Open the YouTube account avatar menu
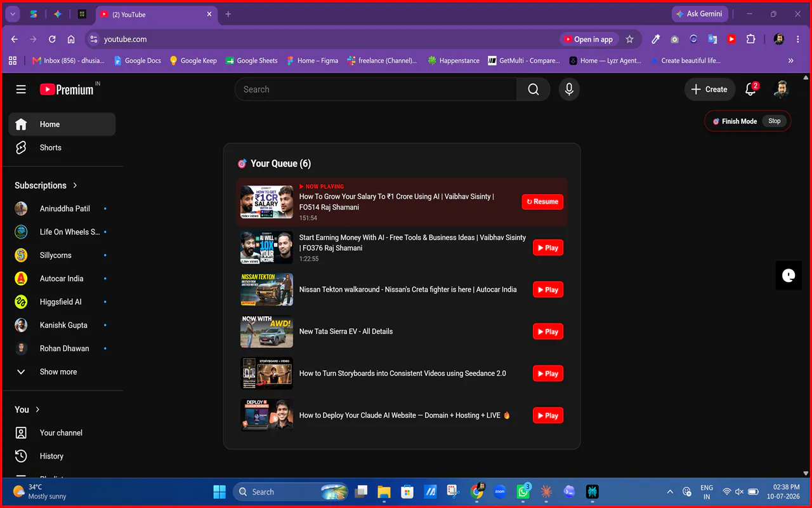Image resolution: width=812 pixels, height=508 pixels. coord(782,90)
